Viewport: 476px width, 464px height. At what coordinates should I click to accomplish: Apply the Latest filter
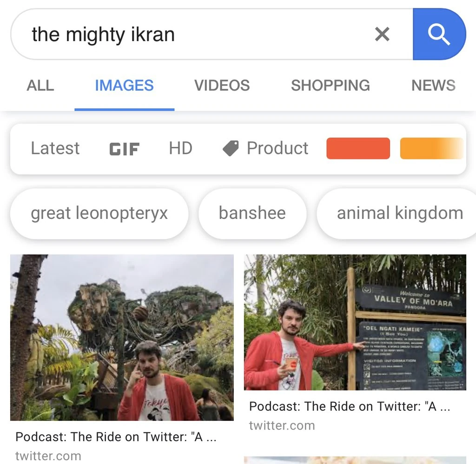click(x=55, y=148)
